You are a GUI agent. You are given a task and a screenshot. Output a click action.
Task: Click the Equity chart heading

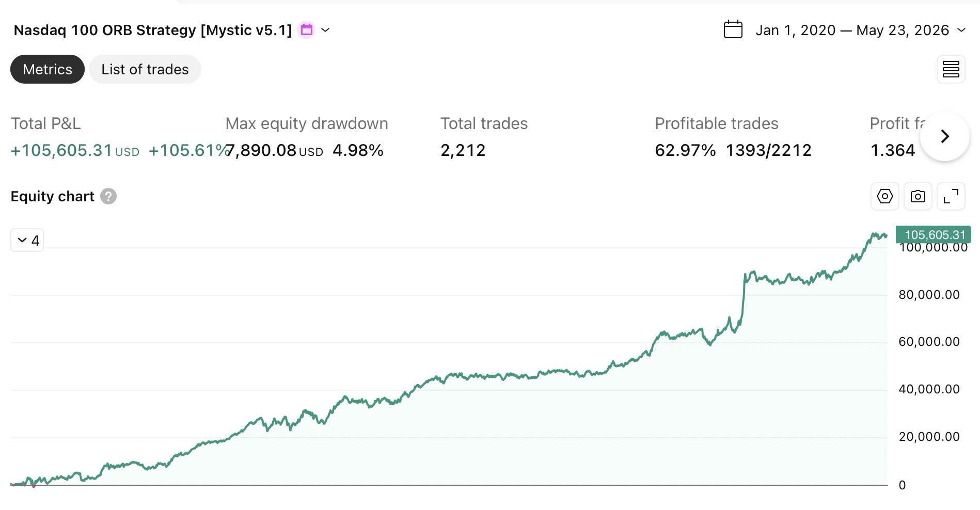coord(53,196)
